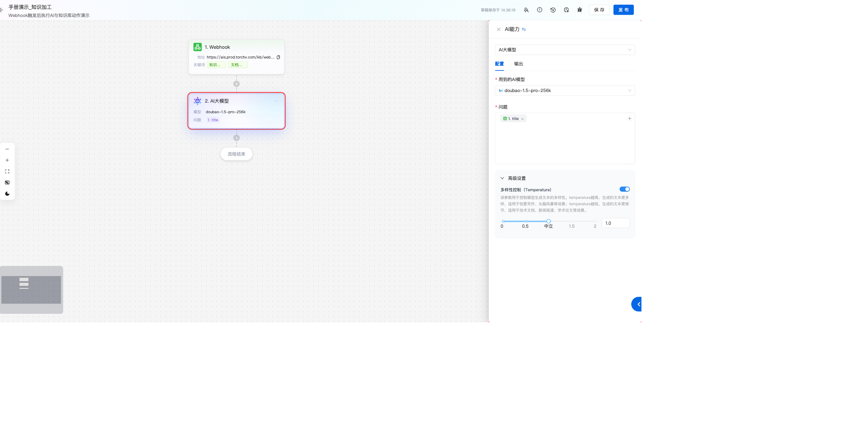Switch to the 输出 tab
The image size is (868, 430).
point(518,64)
